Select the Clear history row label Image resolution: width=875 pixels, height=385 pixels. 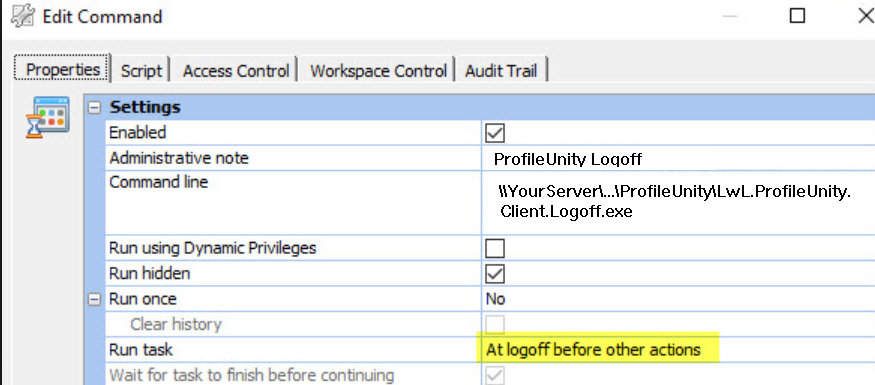175,324
